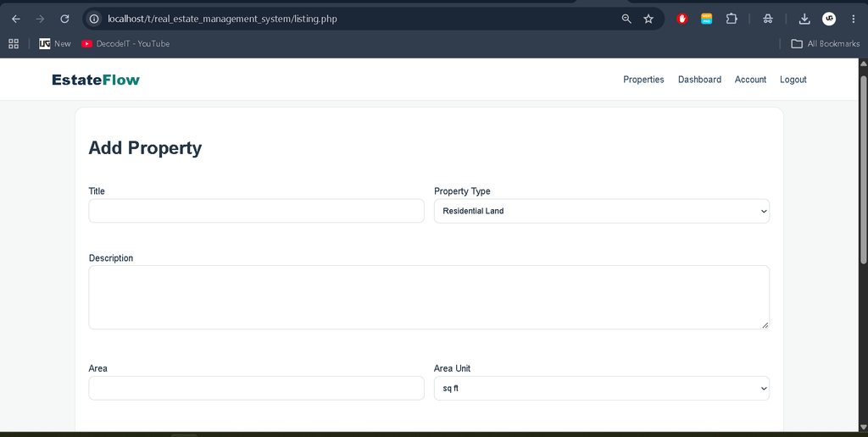Open the Area Unit dropdown
The height and width of the screenshot is (437, 868).
pos(602,389)
